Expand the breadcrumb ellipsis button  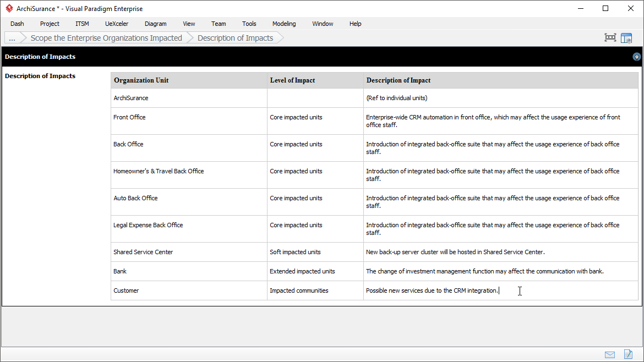point(12,38)
